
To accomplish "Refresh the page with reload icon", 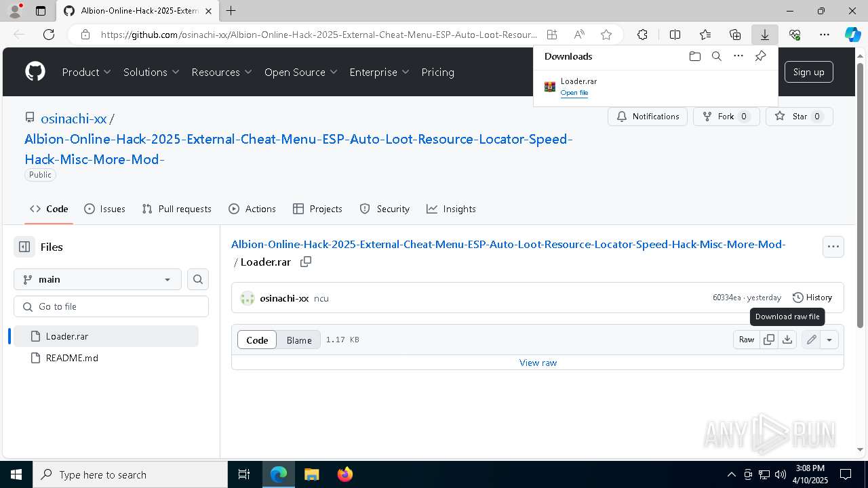I will 49,35.
